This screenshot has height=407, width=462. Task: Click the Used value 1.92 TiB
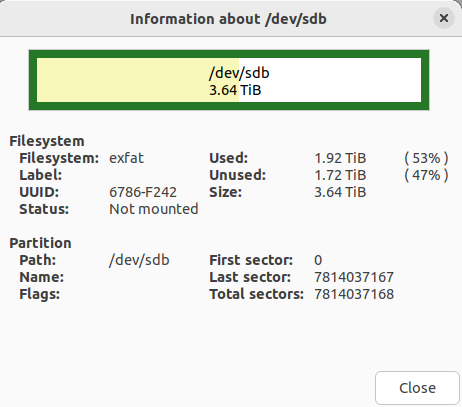click(x=340, y=158)
